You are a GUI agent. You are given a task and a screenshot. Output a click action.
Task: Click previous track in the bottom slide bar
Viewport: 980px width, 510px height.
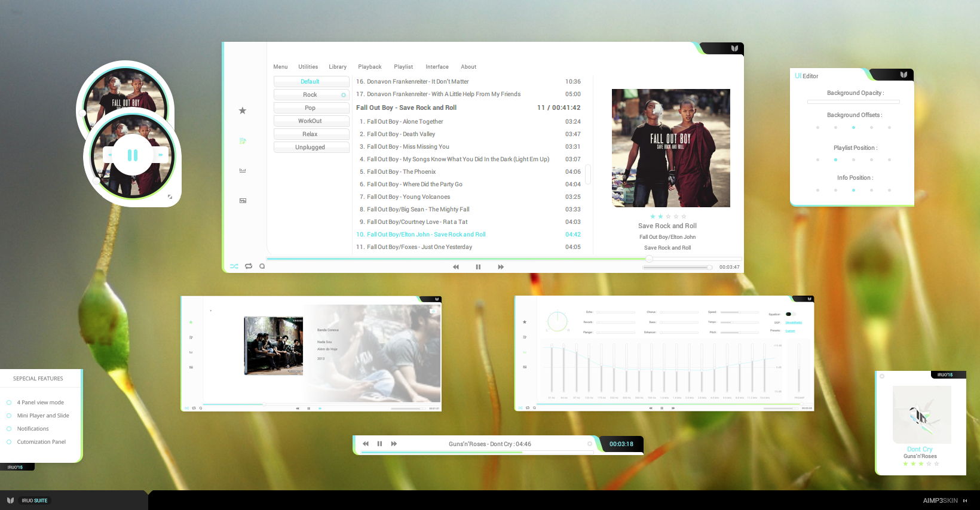pos(366,444)
